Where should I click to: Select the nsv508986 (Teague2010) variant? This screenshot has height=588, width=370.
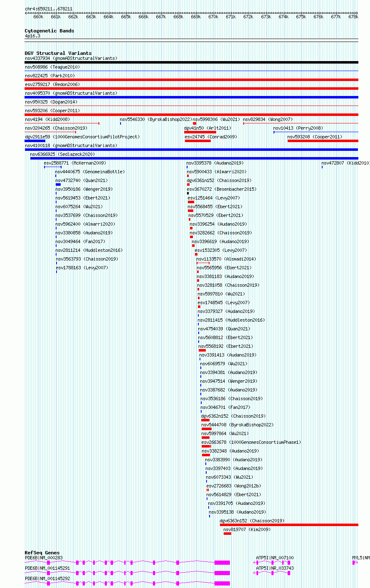pos(52,67)
